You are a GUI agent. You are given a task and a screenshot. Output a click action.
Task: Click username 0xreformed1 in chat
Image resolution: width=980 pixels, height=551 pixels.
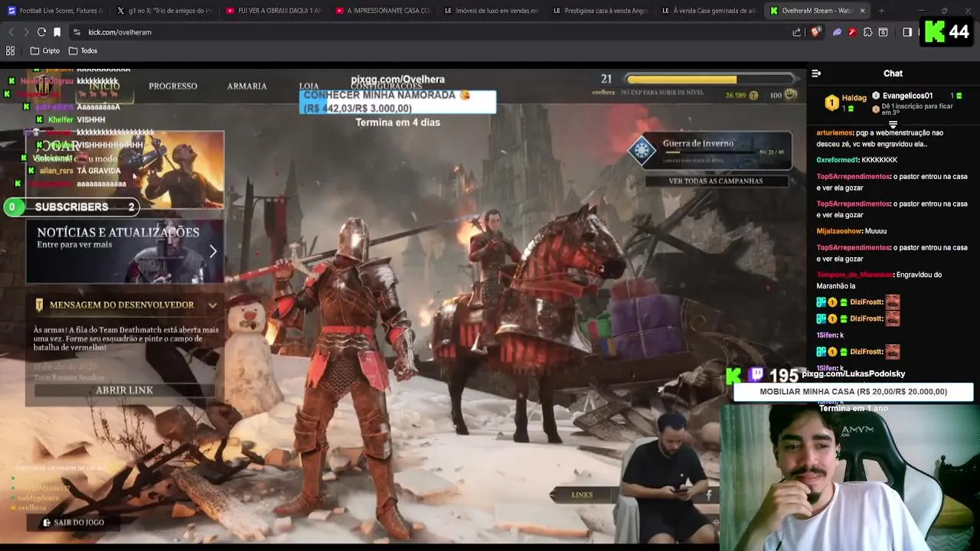(x=837, y=160)
